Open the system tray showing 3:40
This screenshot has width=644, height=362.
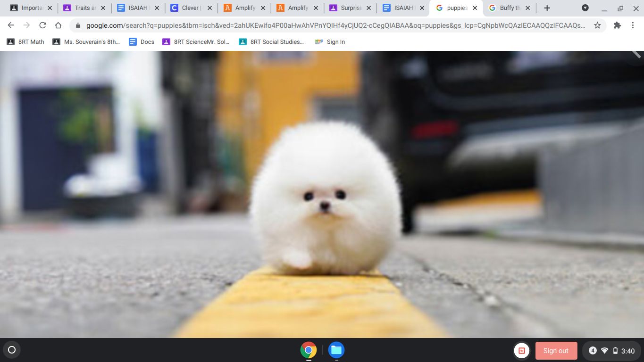611,351
